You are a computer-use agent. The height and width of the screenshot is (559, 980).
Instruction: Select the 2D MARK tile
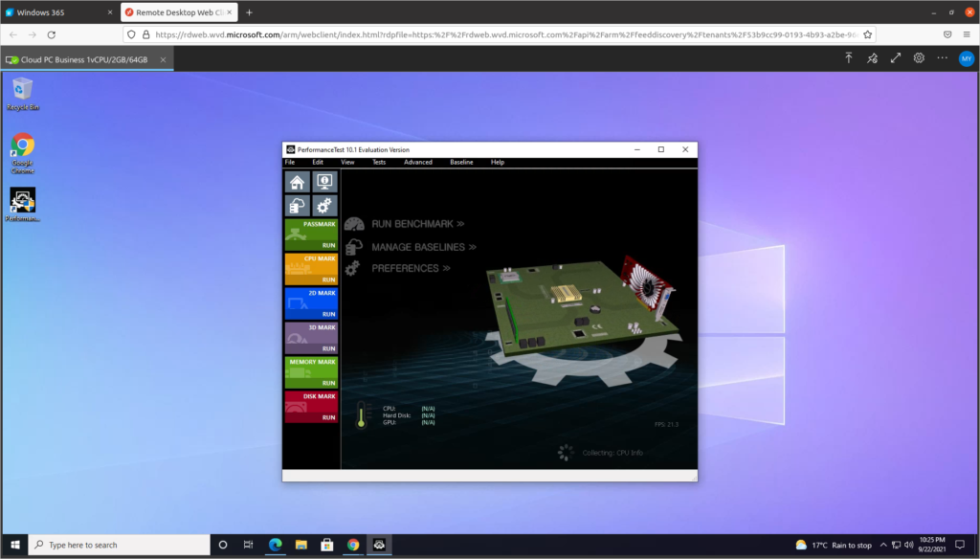pos(311,303)
